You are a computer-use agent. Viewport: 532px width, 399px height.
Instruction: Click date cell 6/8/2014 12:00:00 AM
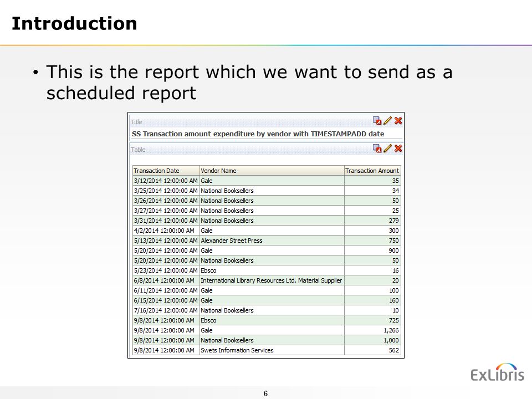(x=166, y=280)
